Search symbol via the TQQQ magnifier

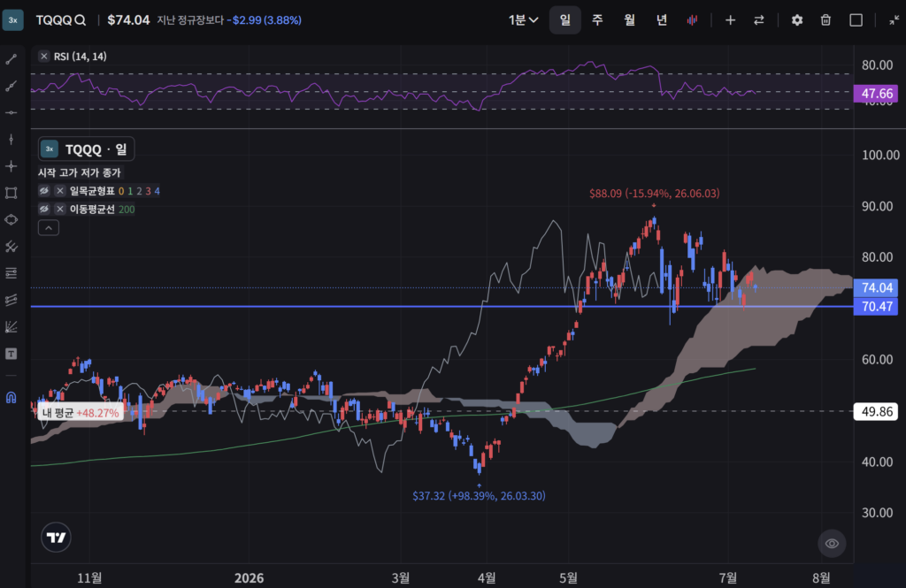click(x=81, y=20)
